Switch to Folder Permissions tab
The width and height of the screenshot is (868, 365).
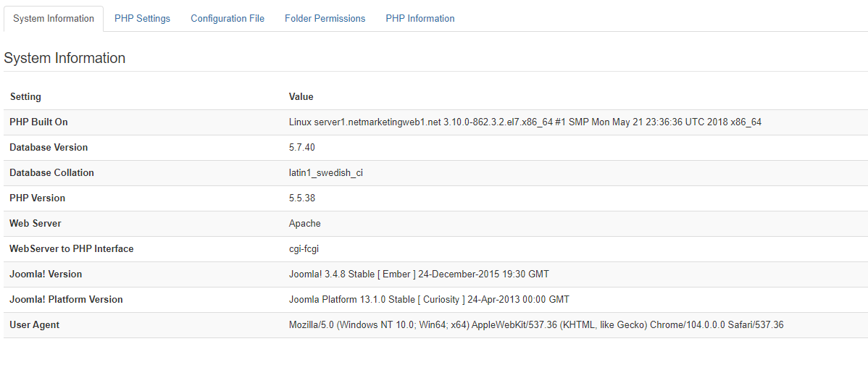[325, 19]
